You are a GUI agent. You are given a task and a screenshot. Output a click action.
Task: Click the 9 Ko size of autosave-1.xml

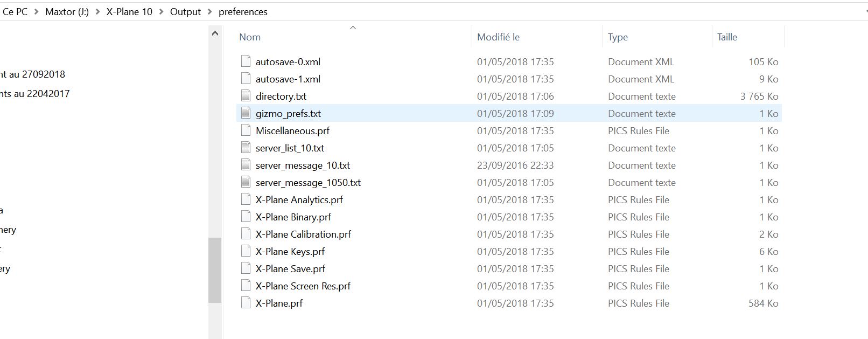coord(769,79)
